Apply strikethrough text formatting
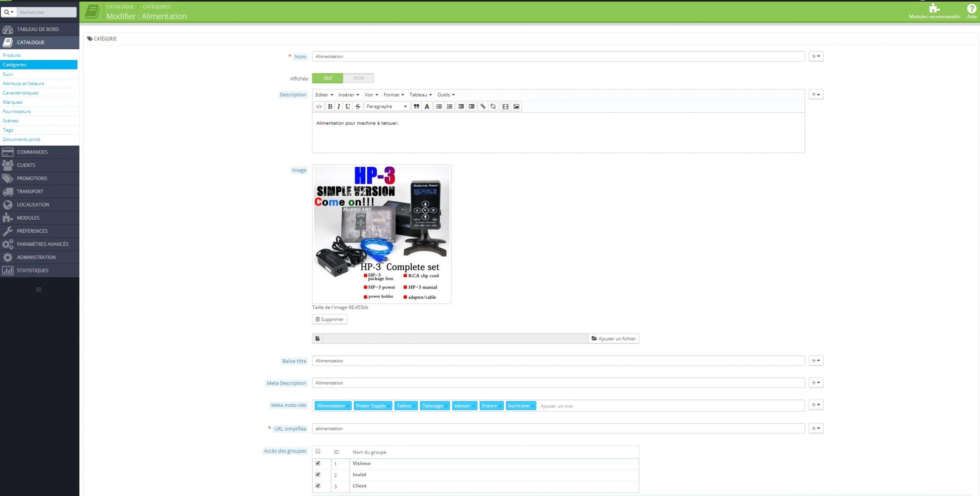The width and height of the screenshot is (980, 496). coord(358,107)
